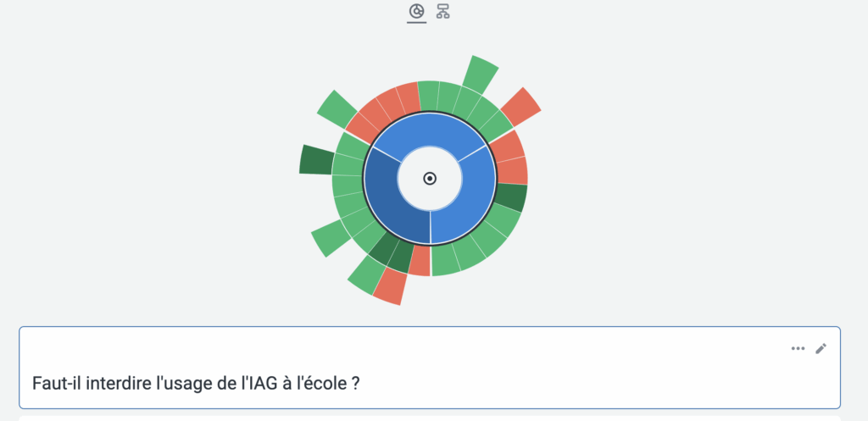868x421 pixels.
Task: Click the green outer segment protruding at far lower left
Action: click(329, 238)
